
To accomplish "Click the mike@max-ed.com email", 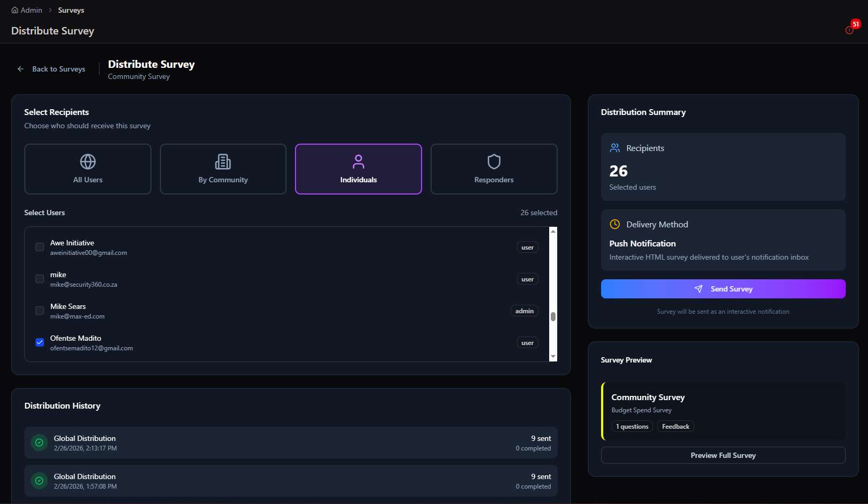I will 77,316.
